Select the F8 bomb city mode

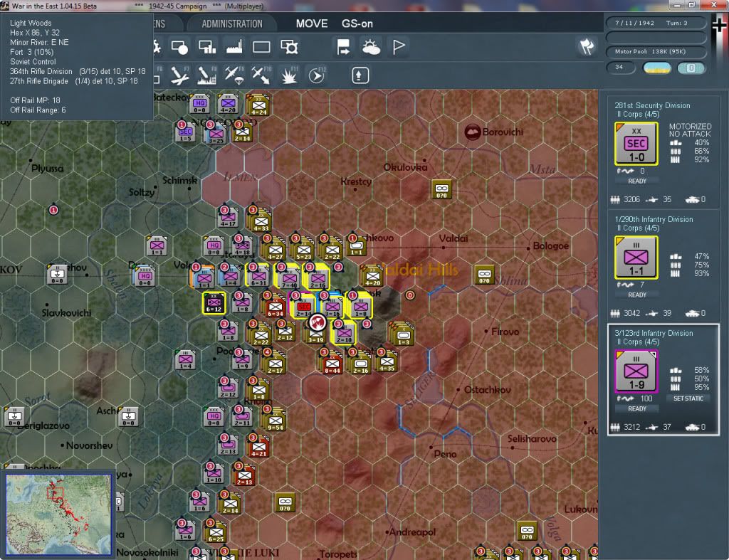click(x=207, y=75)
